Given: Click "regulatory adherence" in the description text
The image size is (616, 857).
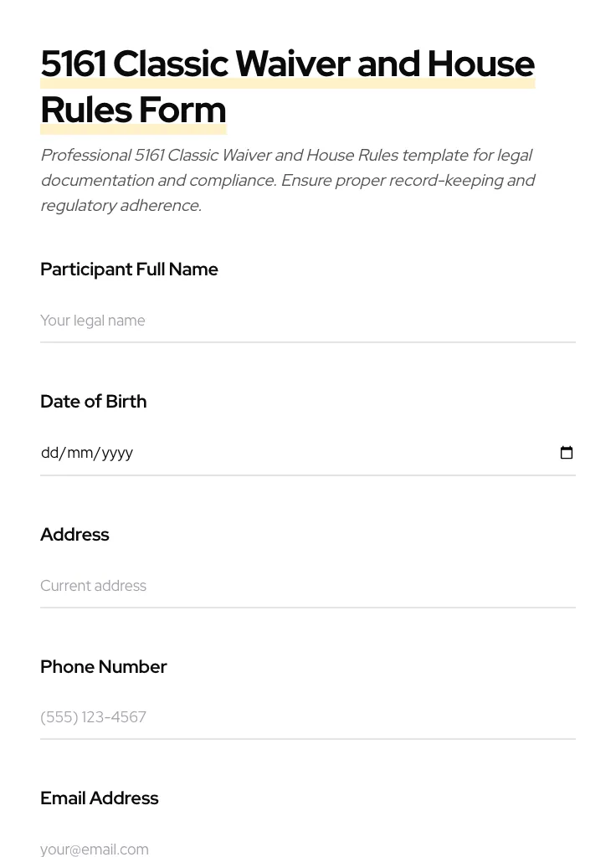Looking at the screenshot, I should click(x=121, y=206).
